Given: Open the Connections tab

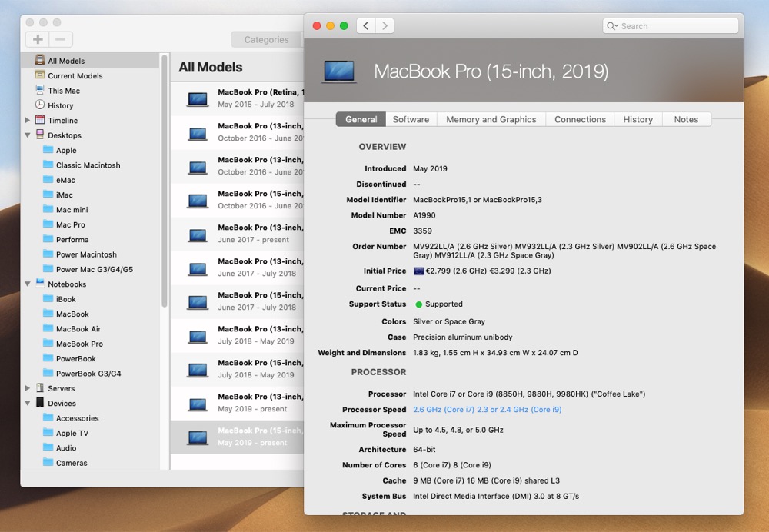Looking at the screenshot, I should 580,120.
